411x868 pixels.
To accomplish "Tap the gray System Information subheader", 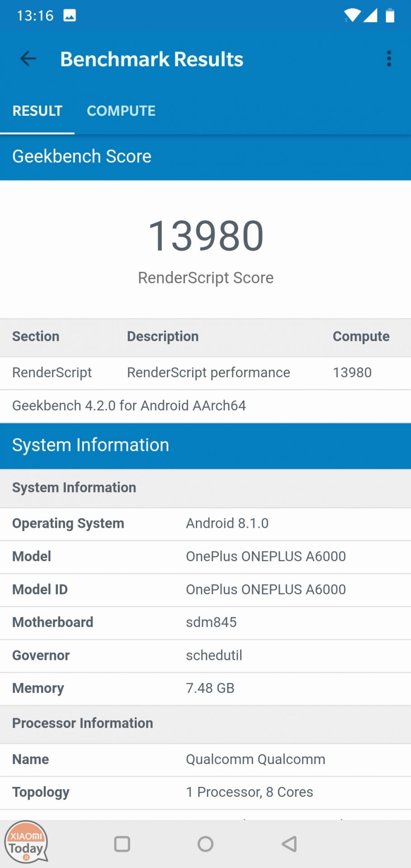I will click(x=205, y=488).
